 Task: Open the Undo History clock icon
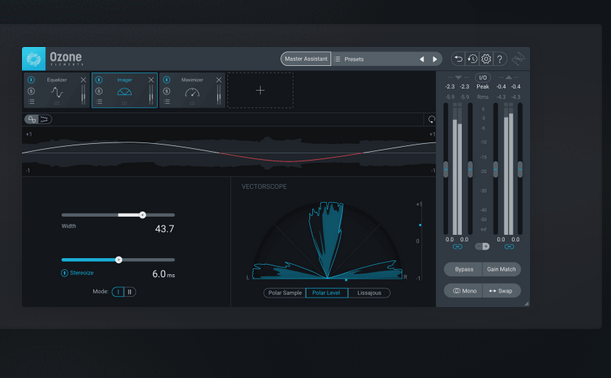(472, 59)
